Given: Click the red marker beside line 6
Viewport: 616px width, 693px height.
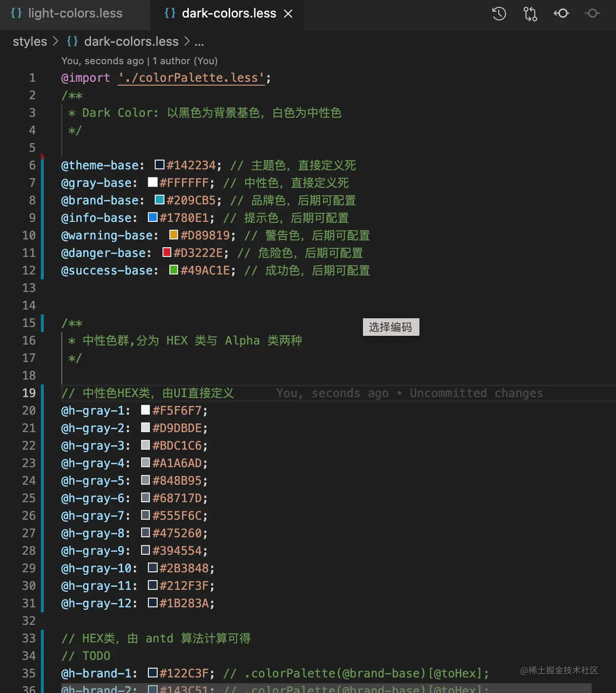Looking at the screenshot, I should pos(43,156).
